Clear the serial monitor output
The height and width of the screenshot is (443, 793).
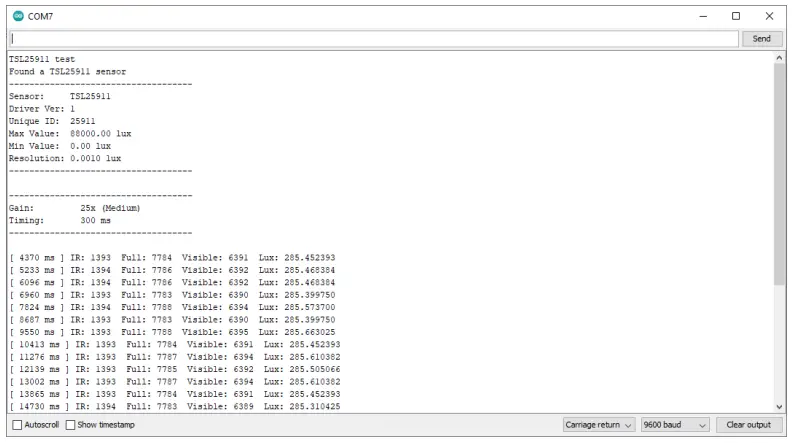pyautogui.click(x=748, y=425)
